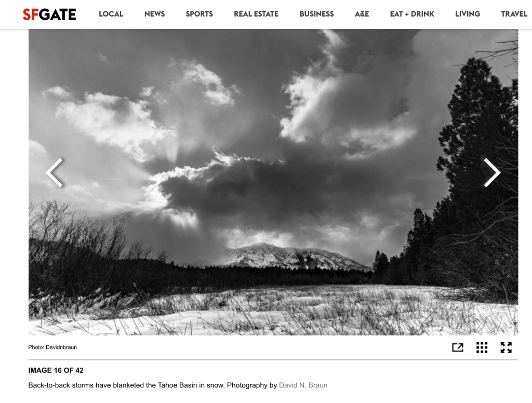Open the REAL ESTATE section
The height and width of the screenshot is (403, 532).
(256, 14)
